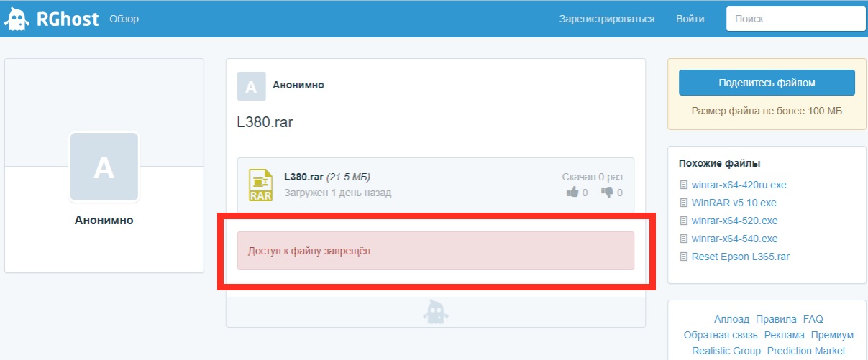Open the Премиум footer link
Screen dimensions: 868x360
pyautogui.click(x=832, y=335)
